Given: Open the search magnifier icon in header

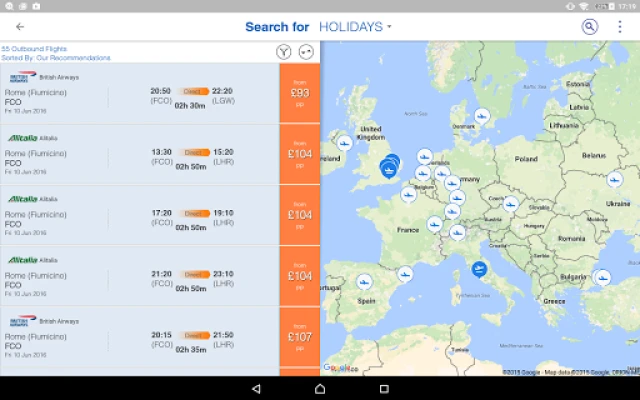Looking at the screenshot, I should tap(589, 27).
